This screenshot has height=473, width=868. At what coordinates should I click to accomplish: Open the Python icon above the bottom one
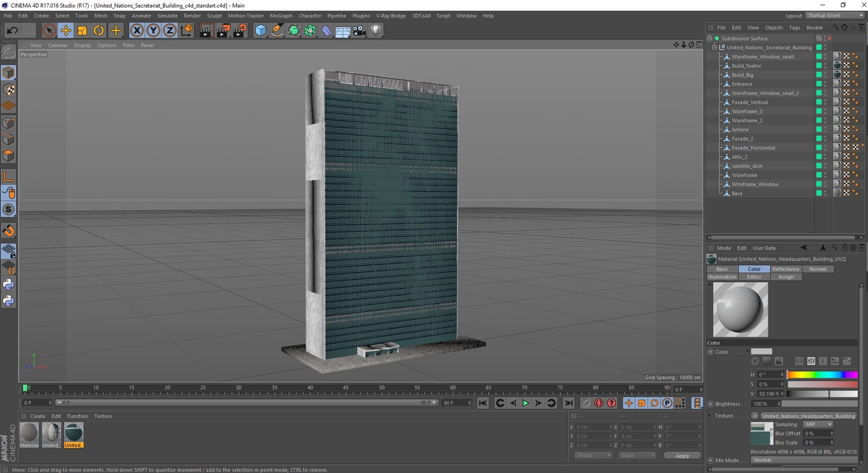click(x=9, y=284)
